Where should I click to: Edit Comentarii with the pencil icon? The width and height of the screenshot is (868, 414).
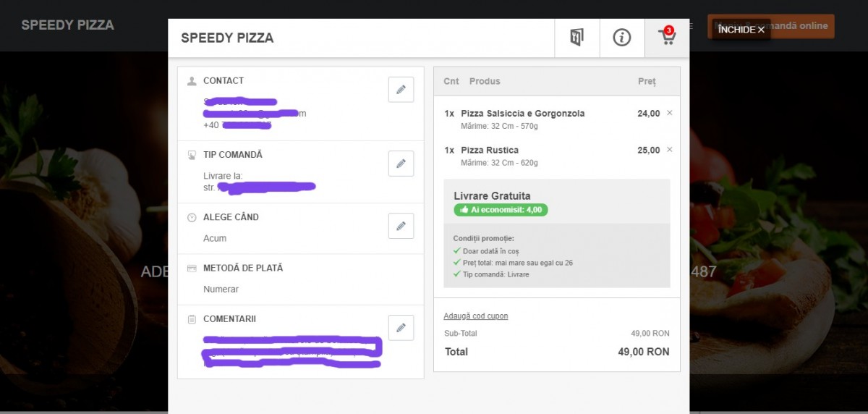click(401, 328)
